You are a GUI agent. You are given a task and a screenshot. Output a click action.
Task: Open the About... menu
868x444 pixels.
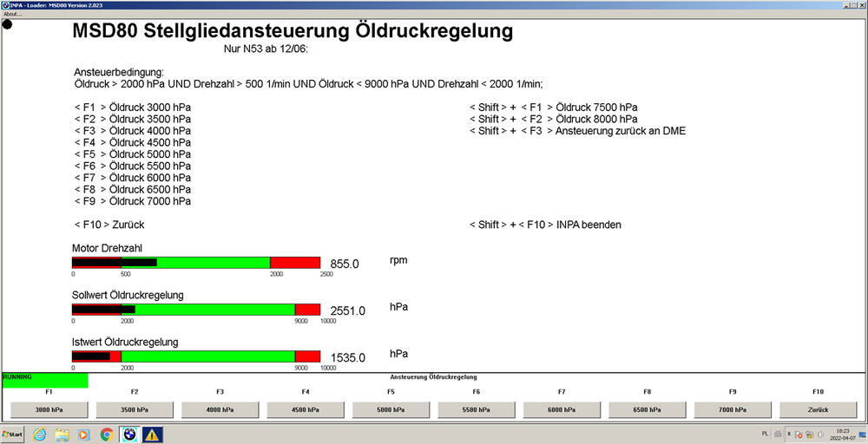[x=13, y=14]
